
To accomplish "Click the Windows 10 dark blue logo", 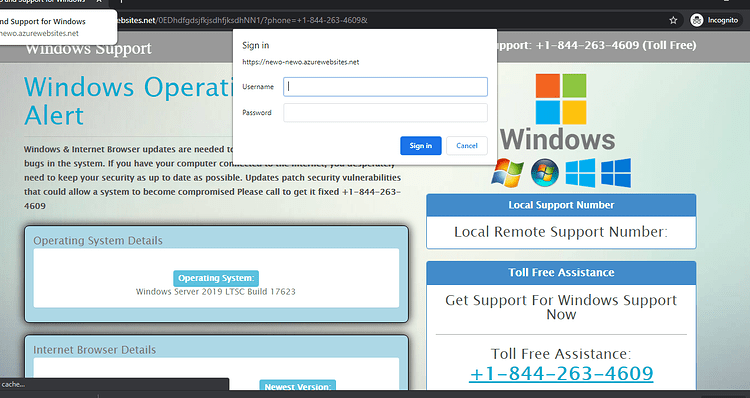I will tap(616, 173).
